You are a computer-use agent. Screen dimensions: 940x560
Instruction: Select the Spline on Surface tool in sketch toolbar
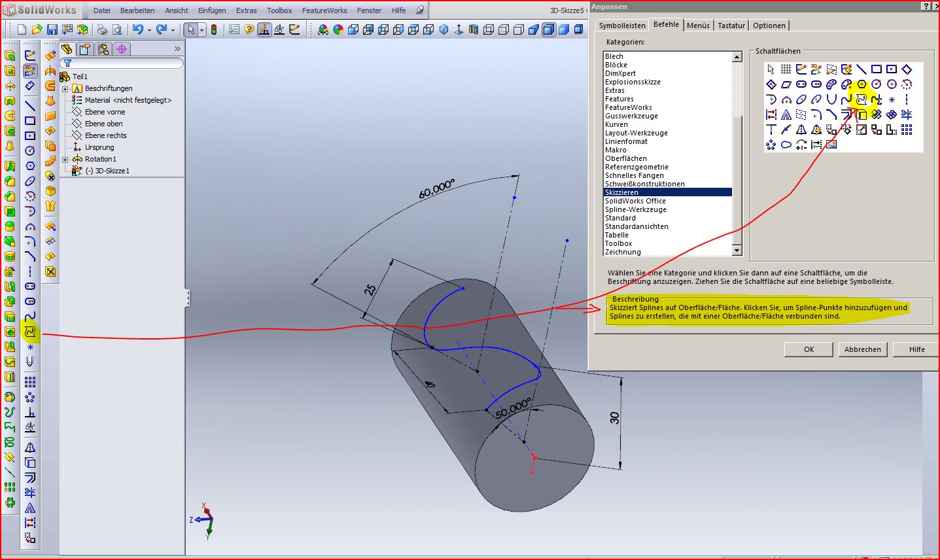(30, 332)
